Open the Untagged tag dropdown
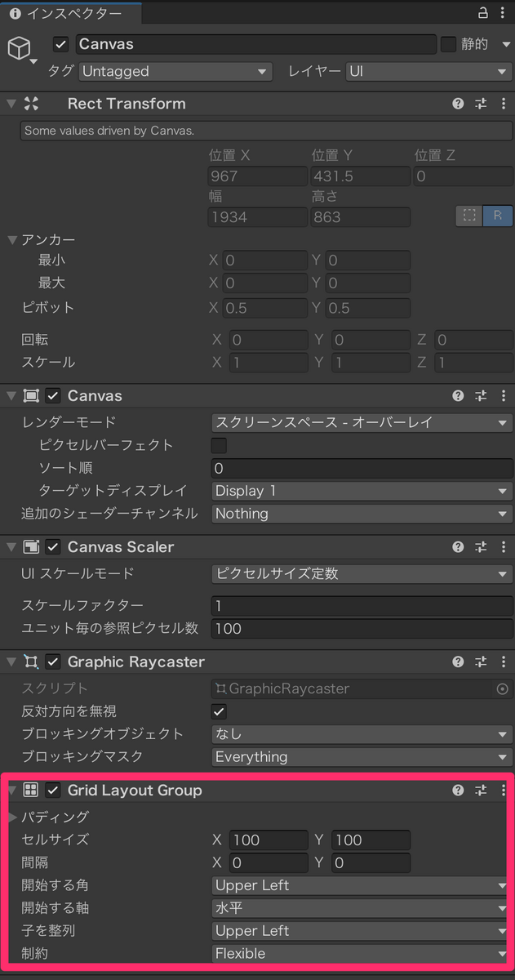Viewport: 515px width, 980px height. (x=175, y=72)
